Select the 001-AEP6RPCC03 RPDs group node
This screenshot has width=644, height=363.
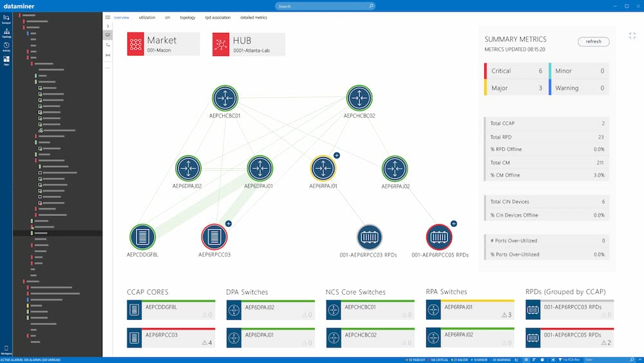click(369, 237)
